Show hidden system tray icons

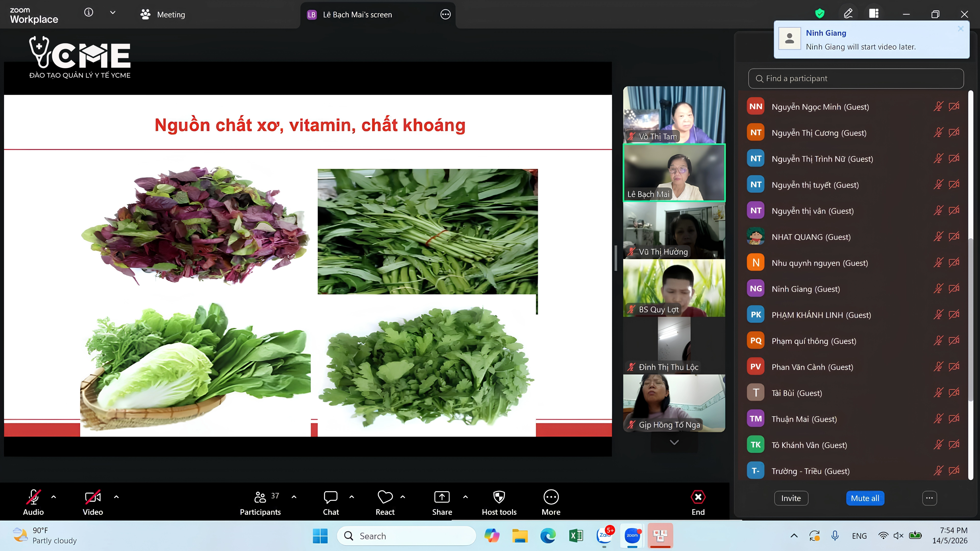(x=794, y=536)
